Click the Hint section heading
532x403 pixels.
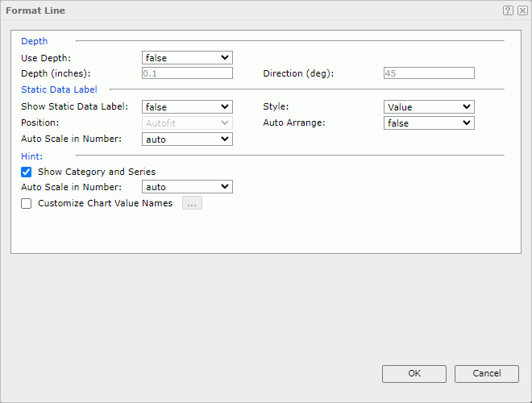point(32,156)
